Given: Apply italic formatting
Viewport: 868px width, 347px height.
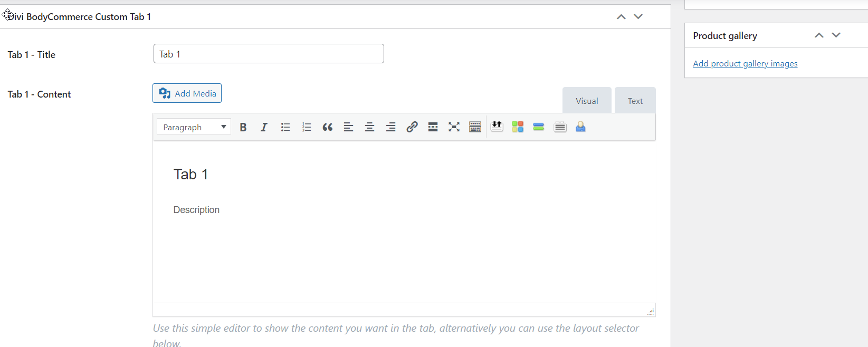Looking at the screenshot, I should (x=264, y=127).
